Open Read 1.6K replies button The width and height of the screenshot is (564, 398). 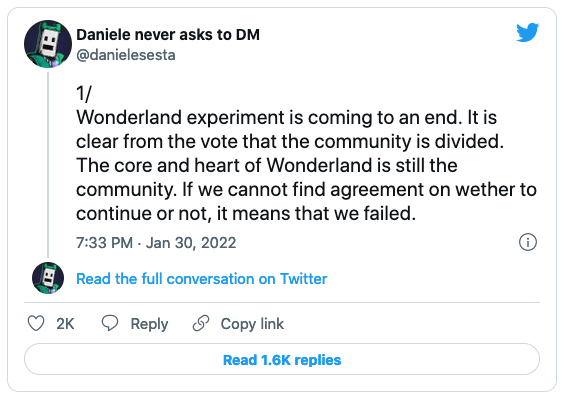click(282, 359)
